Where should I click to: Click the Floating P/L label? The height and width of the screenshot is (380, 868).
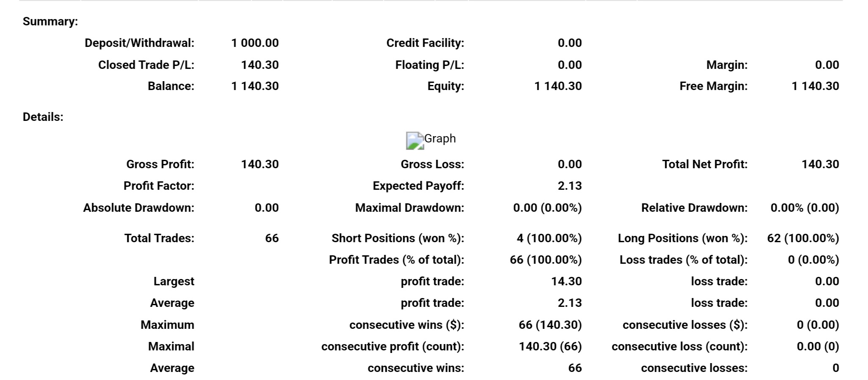430,65
